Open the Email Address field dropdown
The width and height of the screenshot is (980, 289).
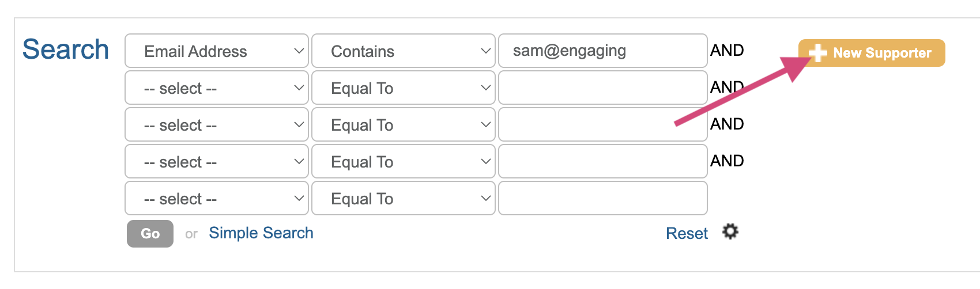pos(217,51)
